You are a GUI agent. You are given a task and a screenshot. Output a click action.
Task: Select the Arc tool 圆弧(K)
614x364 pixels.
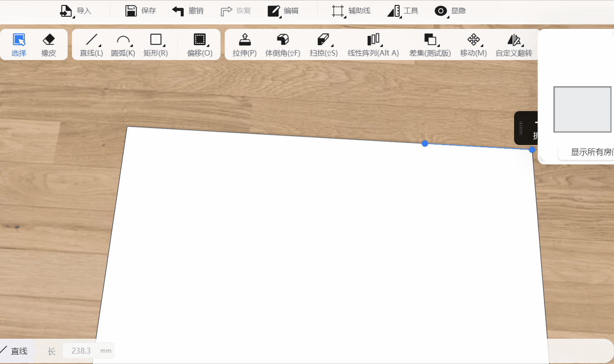click(123, 45)
